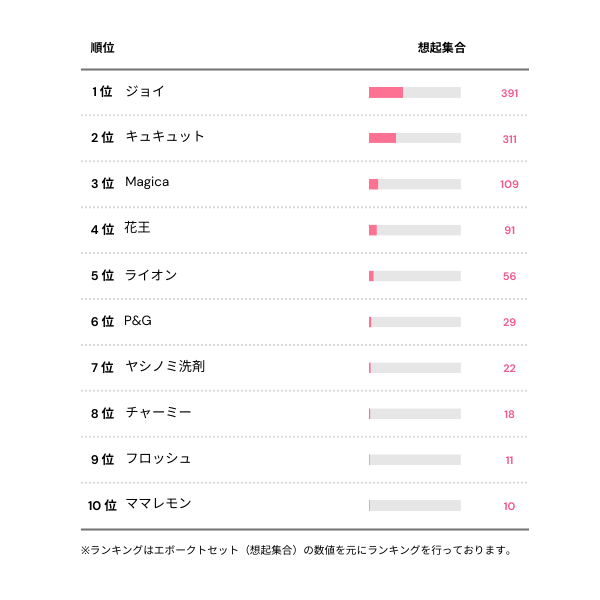Click the value 311
The width and height of the screenshot is (600, 600).
pos(509,139)
